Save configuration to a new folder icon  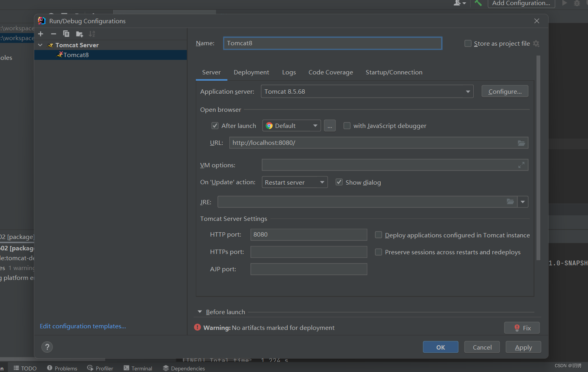point(79,34)
